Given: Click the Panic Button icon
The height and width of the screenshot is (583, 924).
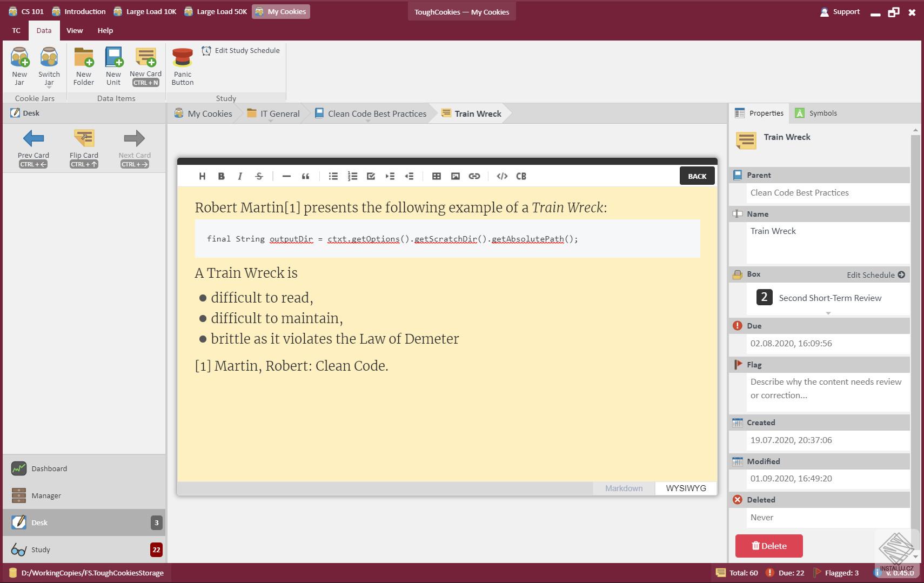Looking at the screenshot, I should pos(182,58).
